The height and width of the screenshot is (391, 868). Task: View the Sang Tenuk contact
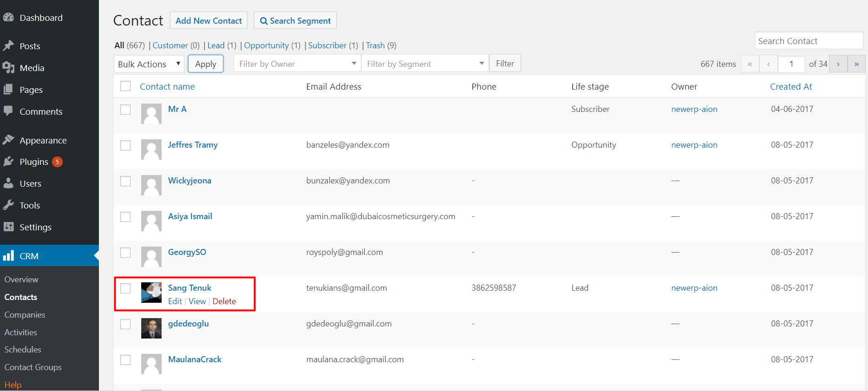pos(197,301)
